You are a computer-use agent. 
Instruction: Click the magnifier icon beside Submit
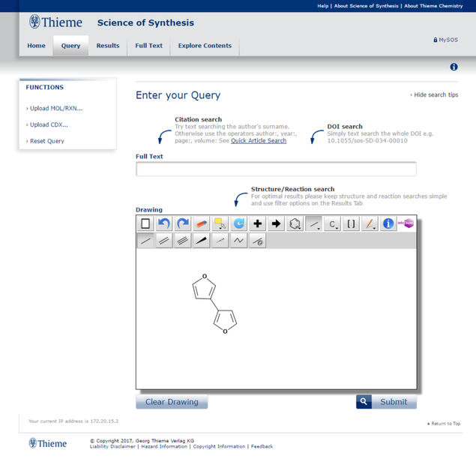364,401
